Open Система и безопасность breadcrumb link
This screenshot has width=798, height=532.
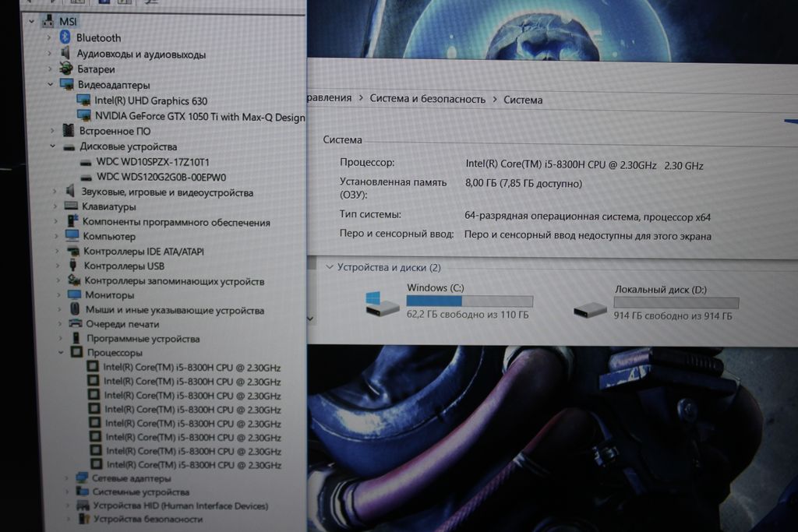pyautogui.click(x=427, y=99)
